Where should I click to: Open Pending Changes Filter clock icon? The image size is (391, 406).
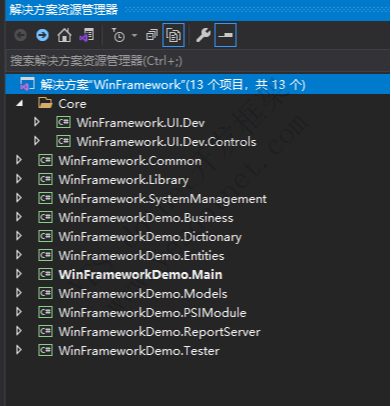tap(118, 35)
